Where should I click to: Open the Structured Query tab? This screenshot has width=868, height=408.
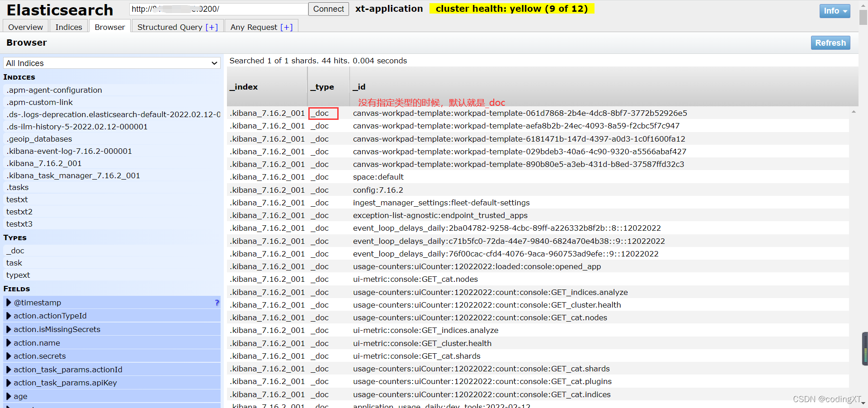178,27
